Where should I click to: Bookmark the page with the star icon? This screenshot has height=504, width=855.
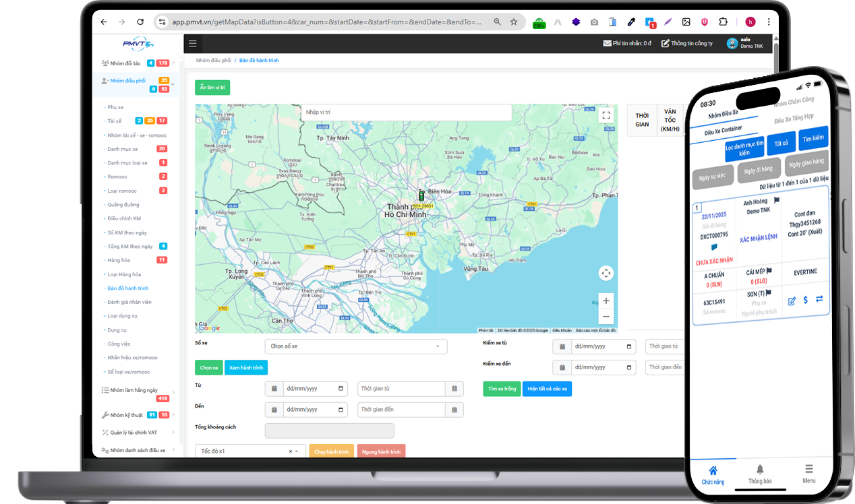(514, 22)
